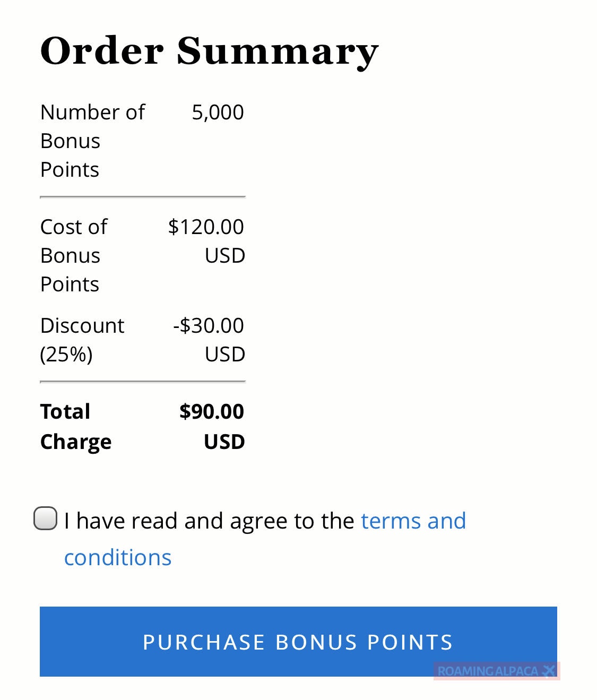Click the word "conditions" in the link
Image resolution: width=597 pixels, height=700 pixels.
tap(118, 558)
